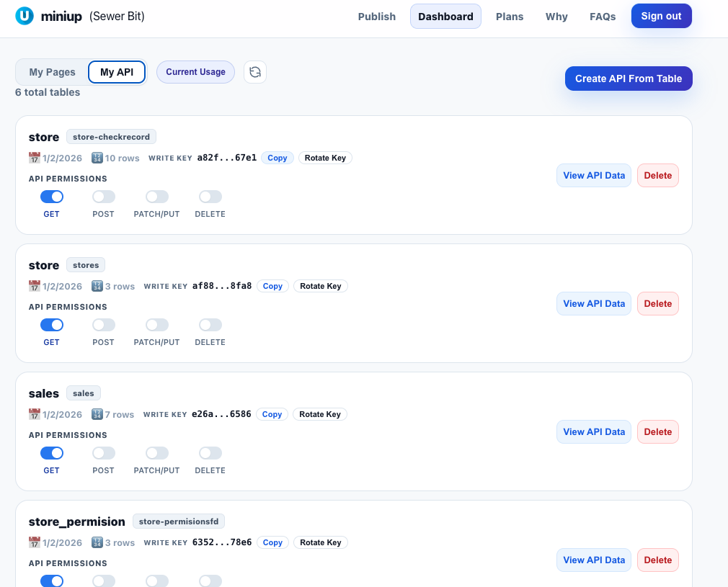Click the miniup logo icon
The image size is (728, 587).
click(25, 15)
